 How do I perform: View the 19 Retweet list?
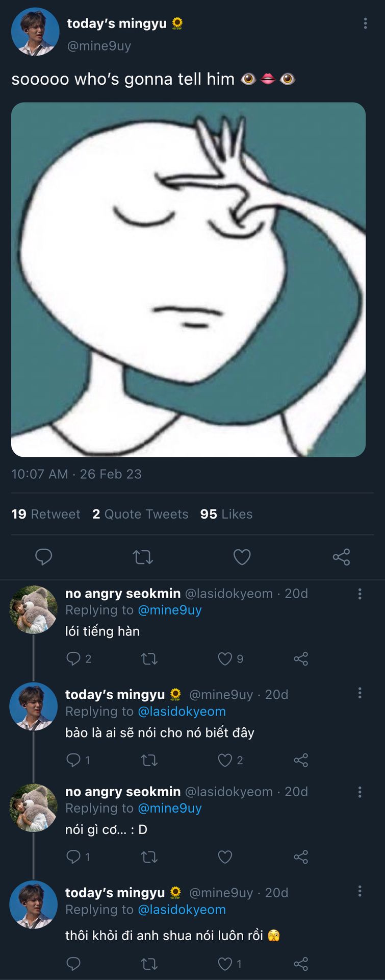(x=46, y=514)
